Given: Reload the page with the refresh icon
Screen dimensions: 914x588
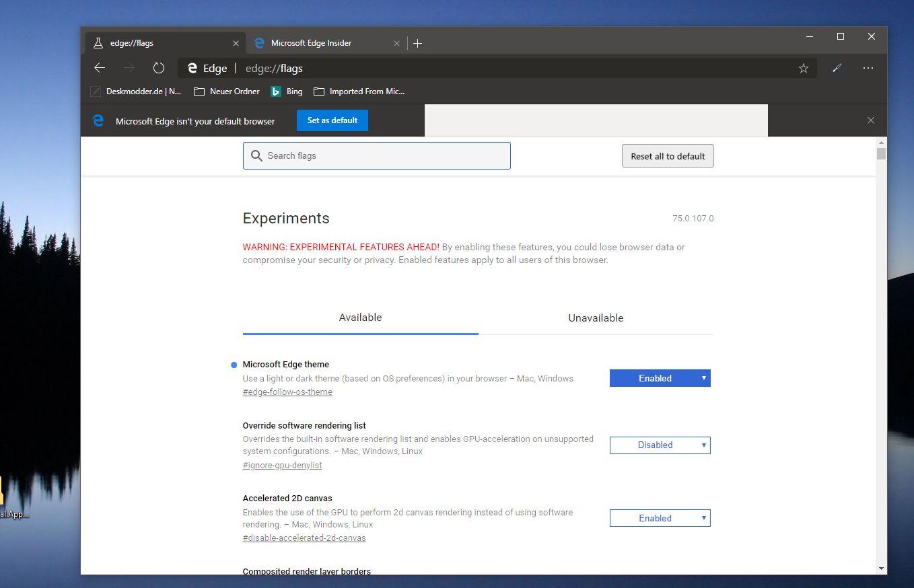Looking at the screenshot, I should point(159,68).
